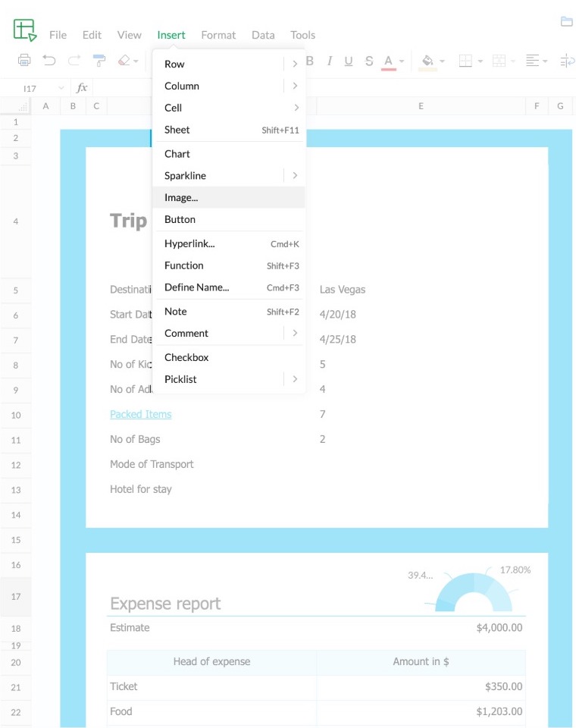This screenshot has width=576, height=728.
Task: Click the I17 cell reference box
Action: [30, 88]
